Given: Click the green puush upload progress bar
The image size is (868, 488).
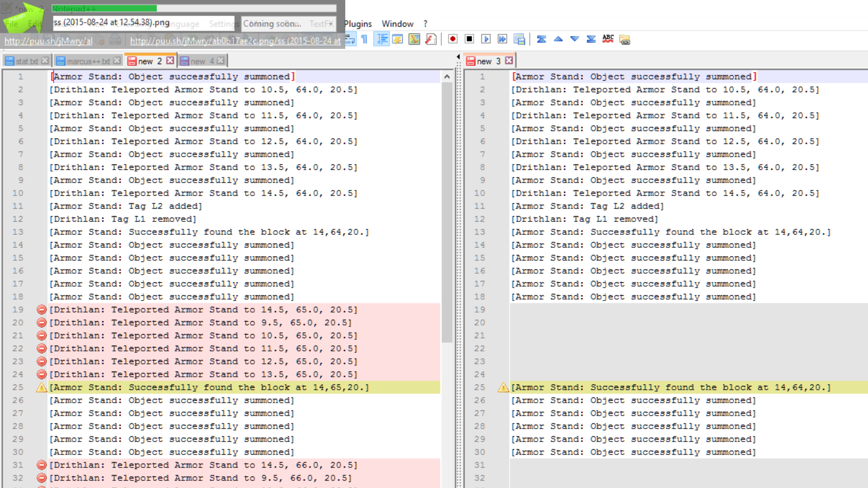Looking at the screenshot, I should click(x=104, y=8).
